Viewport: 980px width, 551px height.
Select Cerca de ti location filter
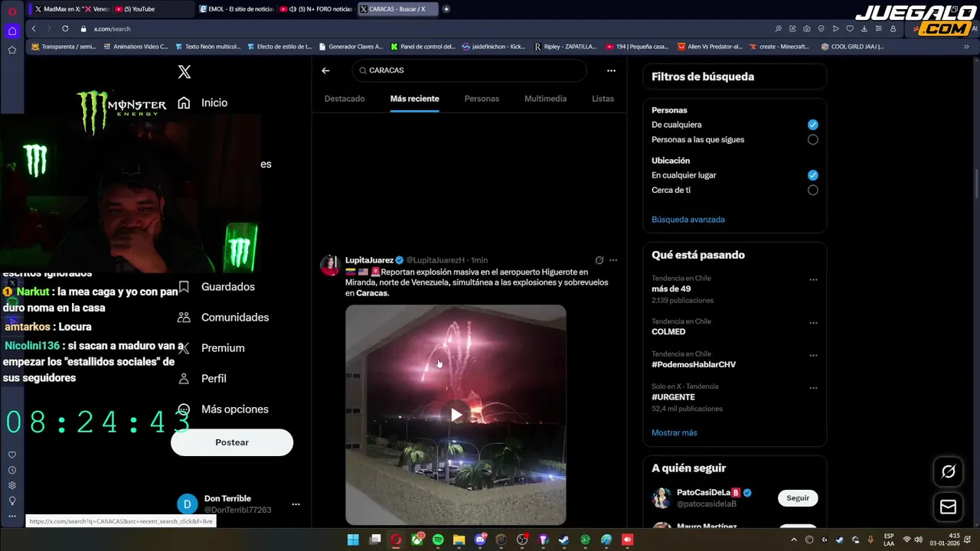click(x=813, y=191)
